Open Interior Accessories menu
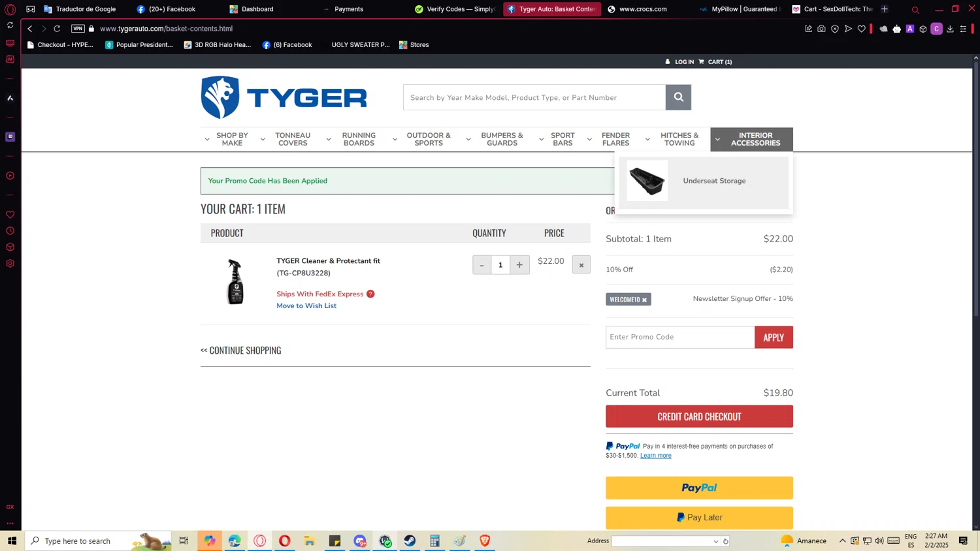The height and width of the screenshot is (551, 980). [751, 140]
